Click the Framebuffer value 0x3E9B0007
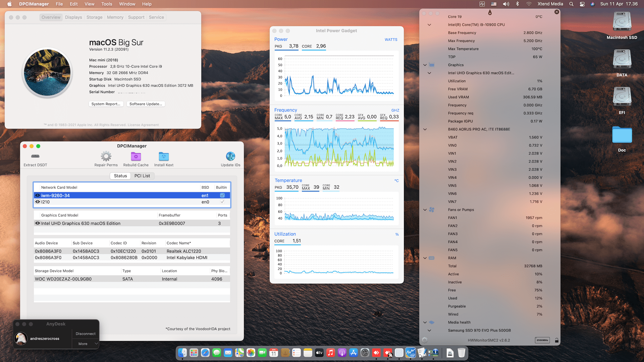This screenshot has height=362, width=644. (x=172, y=223)
